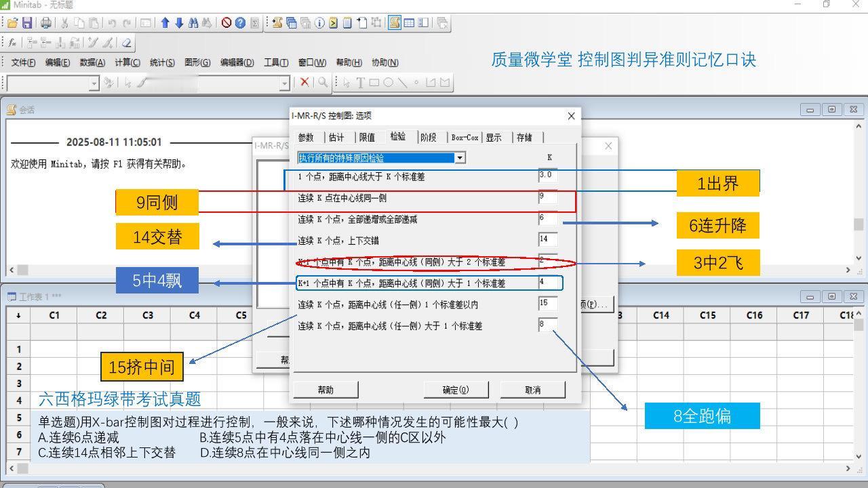Open the fx formula icon

point(12,42)
